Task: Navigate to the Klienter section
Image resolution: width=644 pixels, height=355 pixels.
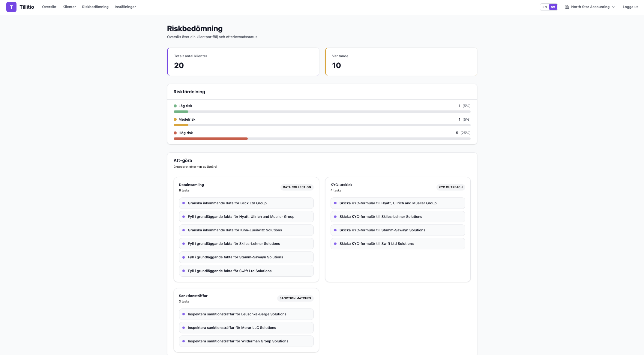Action: [69, 7]
